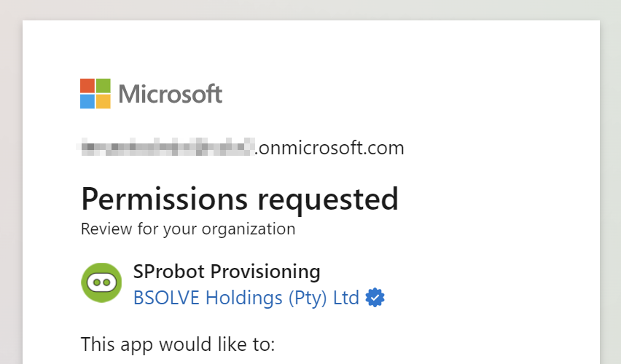Image resolution: width=621 pixels, height=364 pixels.
Task: Click the Microsoft wordmark text
Action: tap(171, 94)
